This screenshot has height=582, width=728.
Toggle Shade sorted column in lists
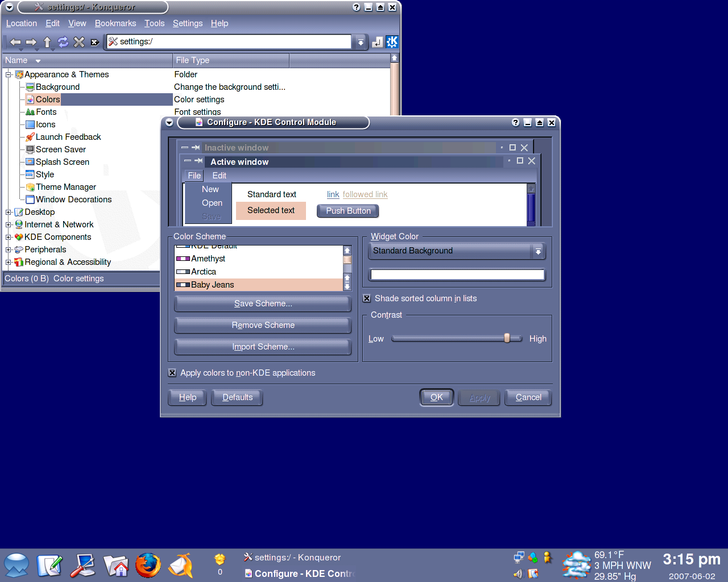pos(367,298)
